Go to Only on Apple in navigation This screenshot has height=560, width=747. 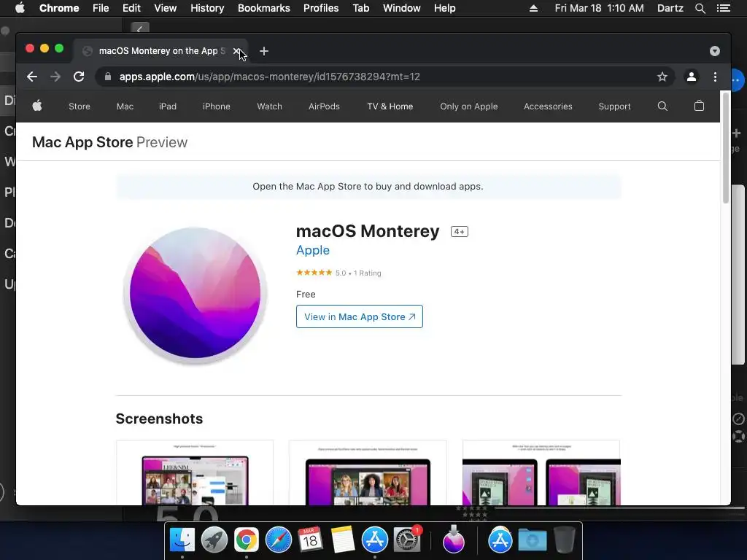[469, 106]
